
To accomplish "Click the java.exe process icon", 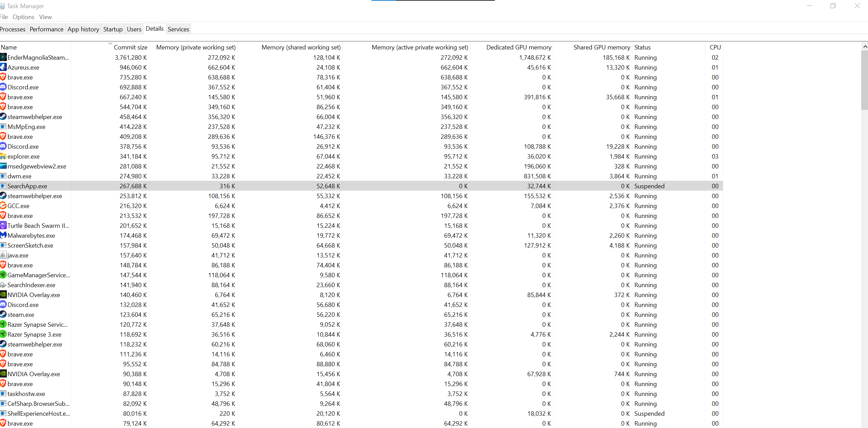I will click(x=3, y=255).
